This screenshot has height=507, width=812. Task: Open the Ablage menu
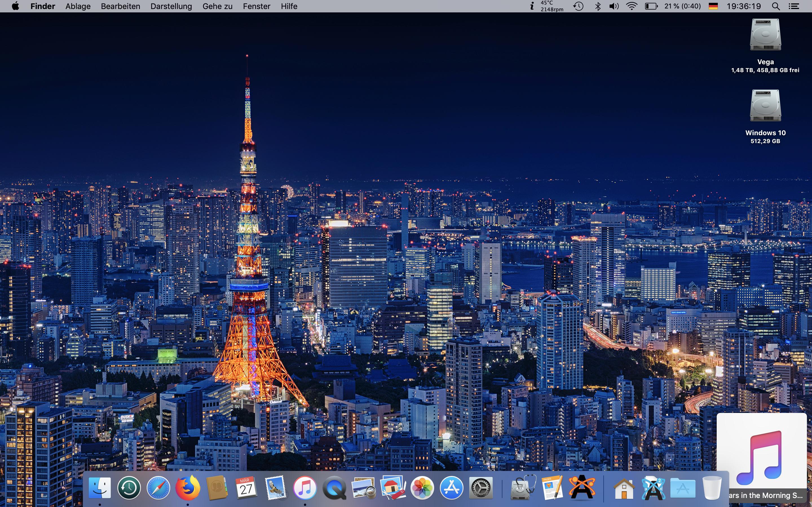pos(78,6)
